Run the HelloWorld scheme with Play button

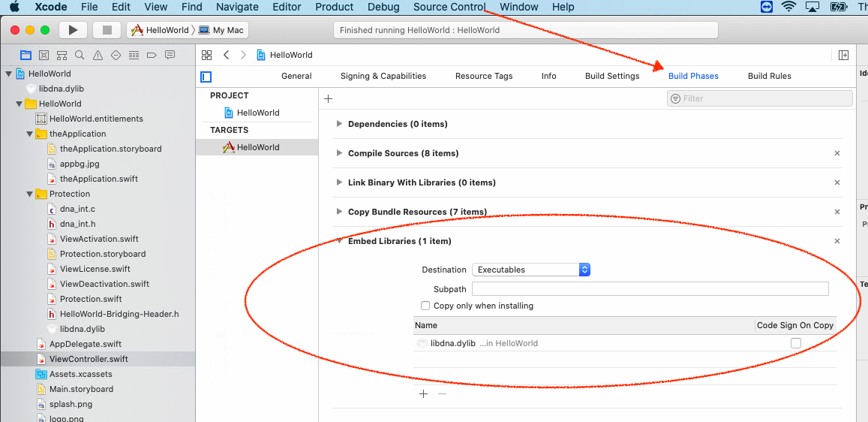pos(73,30)
